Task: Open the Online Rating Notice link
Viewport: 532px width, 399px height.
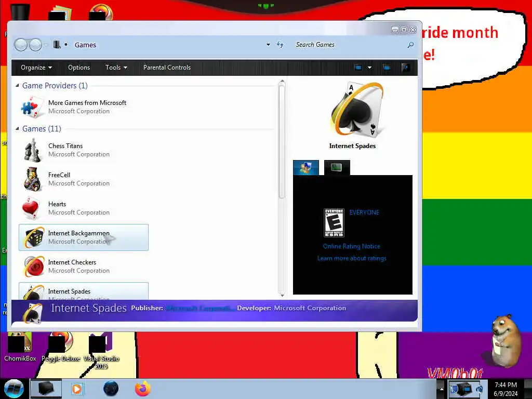Action: [x=352, y=246]
